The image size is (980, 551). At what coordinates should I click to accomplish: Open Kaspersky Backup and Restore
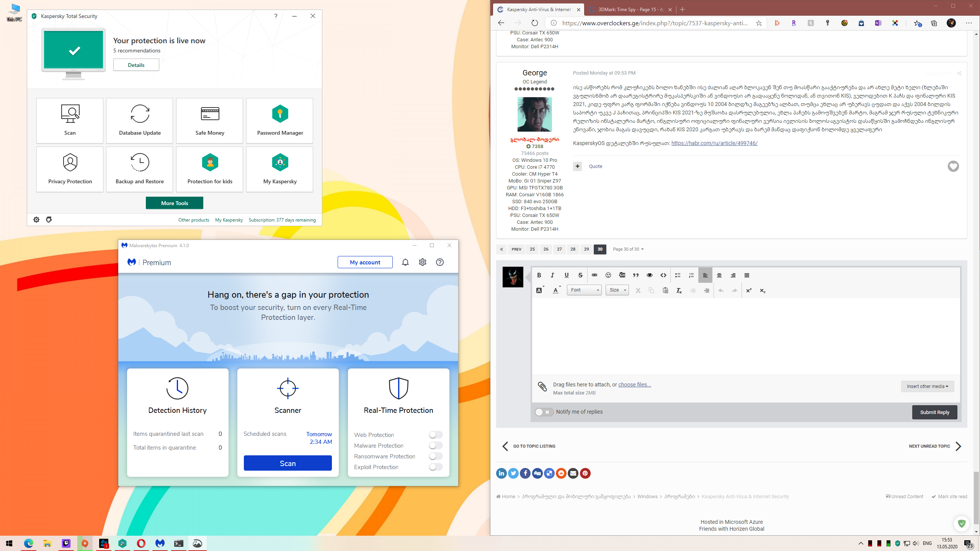(x=140, y=169)
